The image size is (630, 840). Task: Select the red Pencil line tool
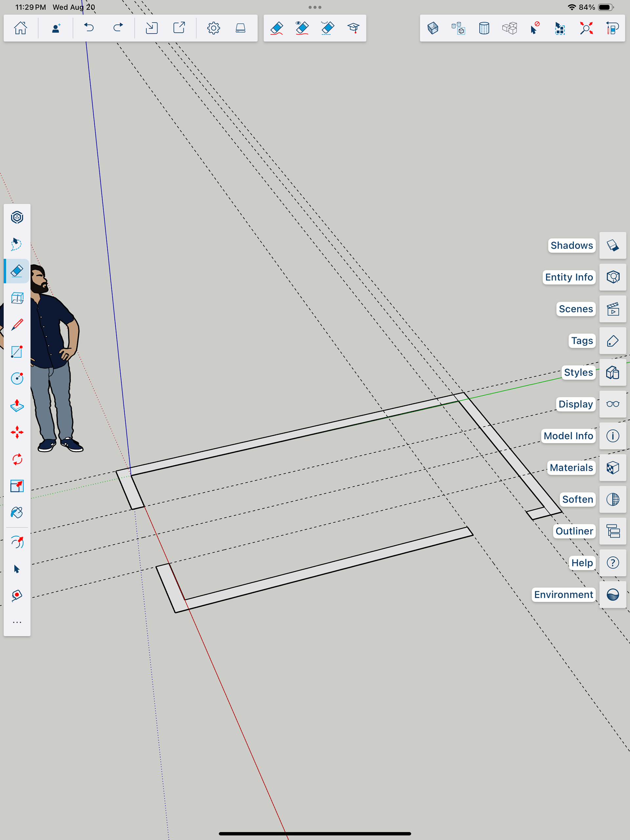click(17, 325)
